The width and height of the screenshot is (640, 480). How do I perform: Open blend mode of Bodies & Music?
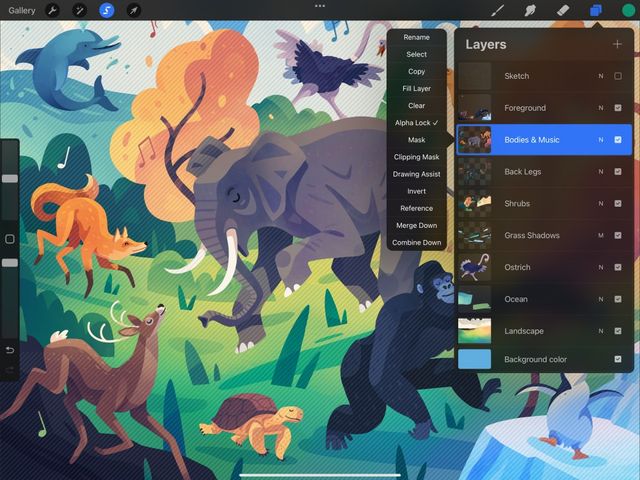coord(601,140)
